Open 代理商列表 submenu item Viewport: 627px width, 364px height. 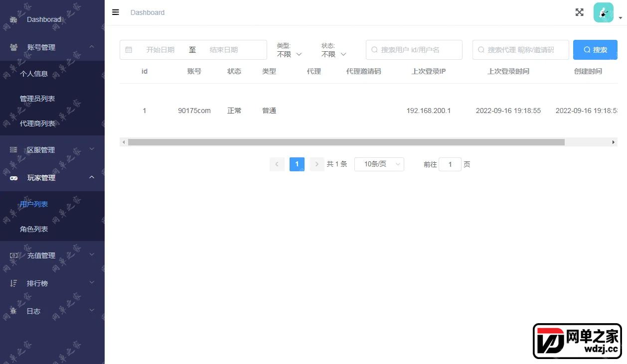(x=52, y=123)
